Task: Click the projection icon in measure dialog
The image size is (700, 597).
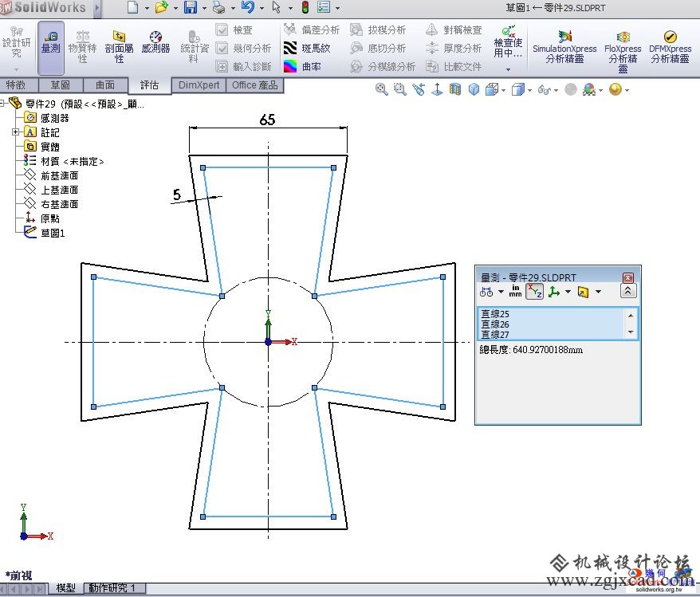Action: [583, 292]
